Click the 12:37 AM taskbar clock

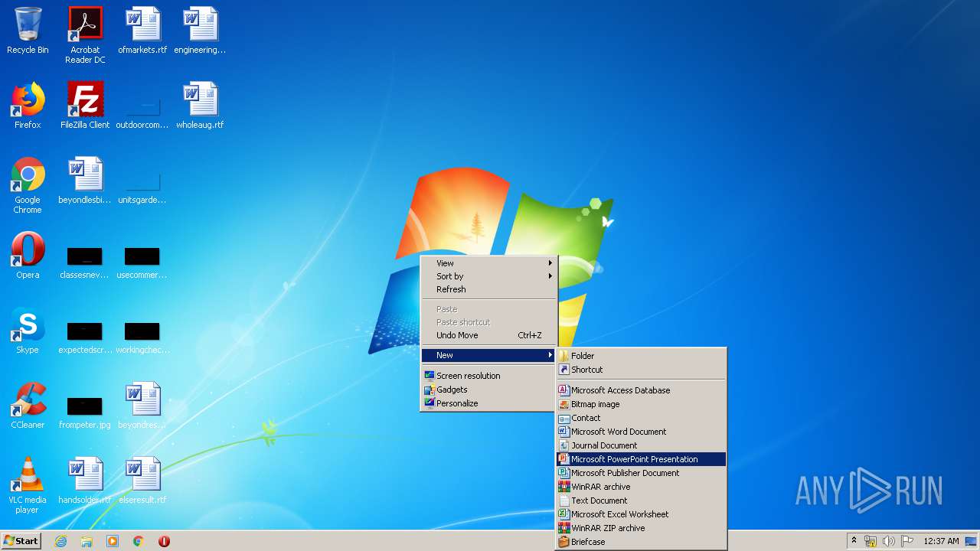(x=941, y=541)
